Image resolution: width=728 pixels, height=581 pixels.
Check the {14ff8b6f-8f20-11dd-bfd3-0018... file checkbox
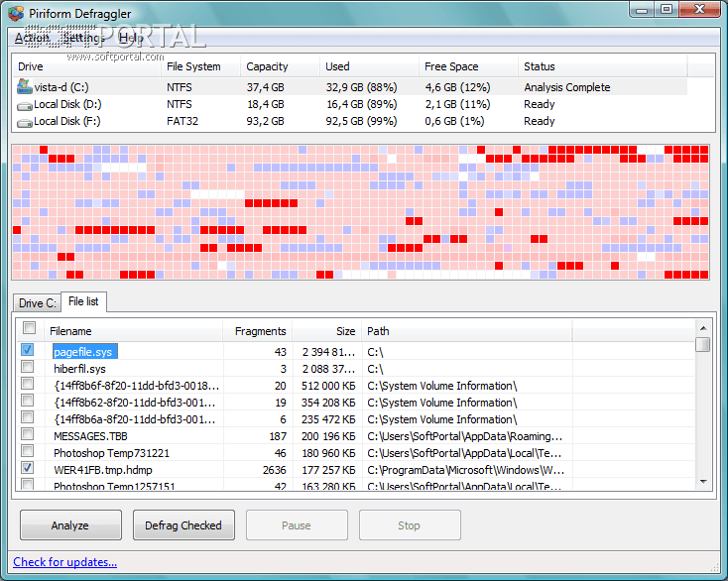[28, 384]
